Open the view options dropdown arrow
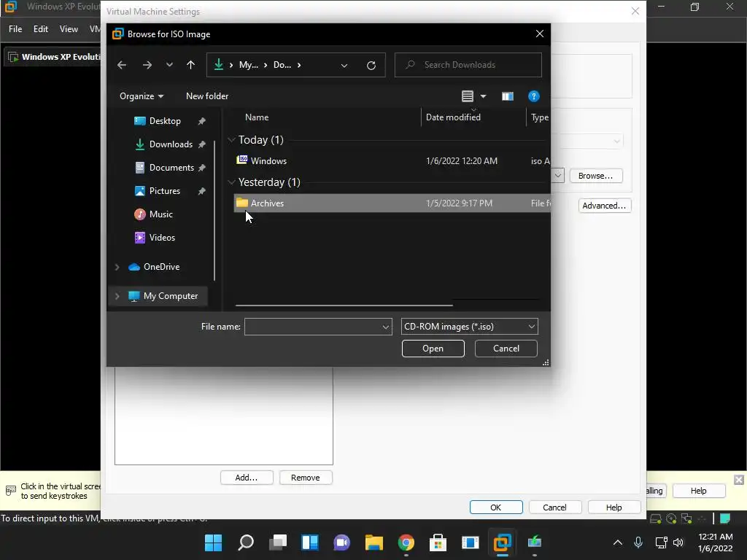The height and width of the screenshot is (560, 747). coord(483,96)
